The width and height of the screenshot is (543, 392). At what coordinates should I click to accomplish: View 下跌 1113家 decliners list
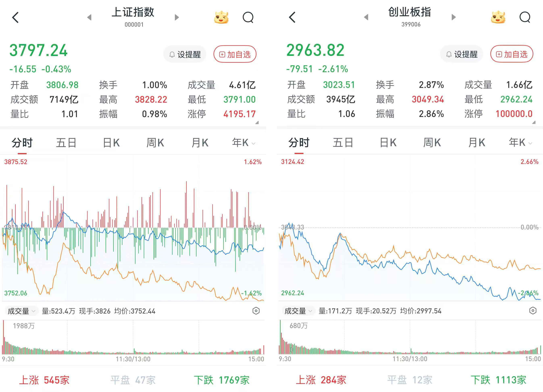pyautogui.click(x=498, y=380)
